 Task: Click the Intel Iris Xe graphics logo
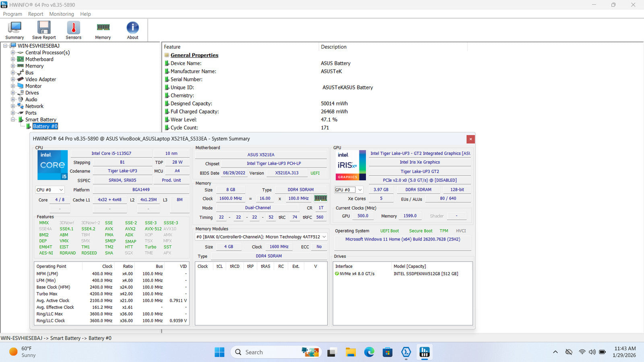[351, 165]
